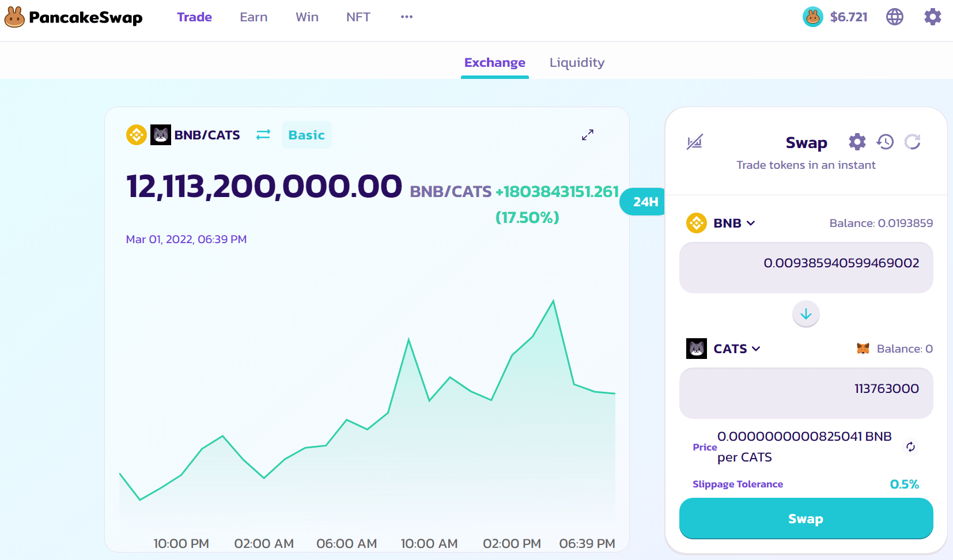Open global settings gear in header
Viewport: 953px width, 560px height.
pyautogui.click(x=932, y=17)
